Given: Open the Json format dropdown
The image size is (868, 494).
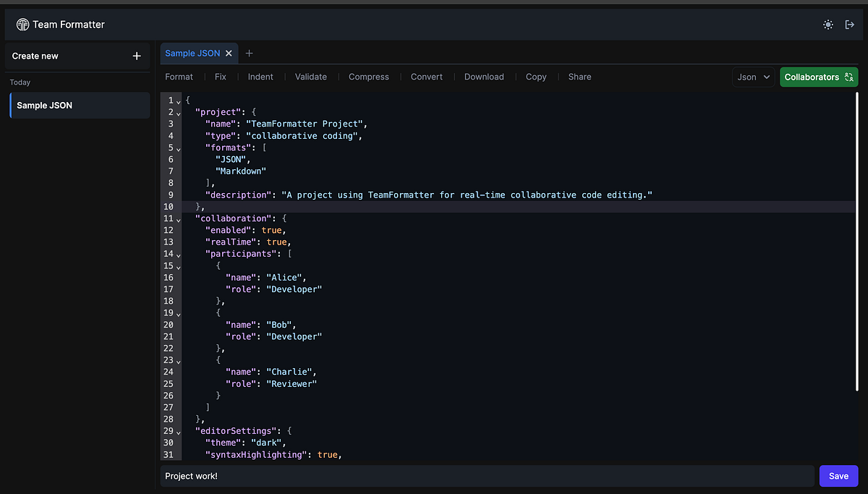Looking at the screenshot, I should 752,77.
